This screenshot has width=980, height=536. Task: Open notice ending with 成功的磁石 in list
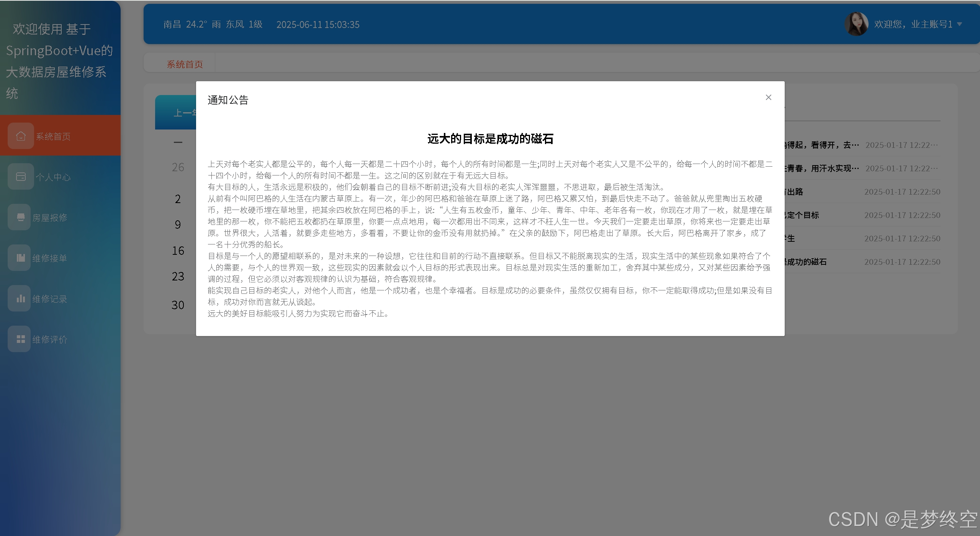pyautogui.click(x=806, y=262)
